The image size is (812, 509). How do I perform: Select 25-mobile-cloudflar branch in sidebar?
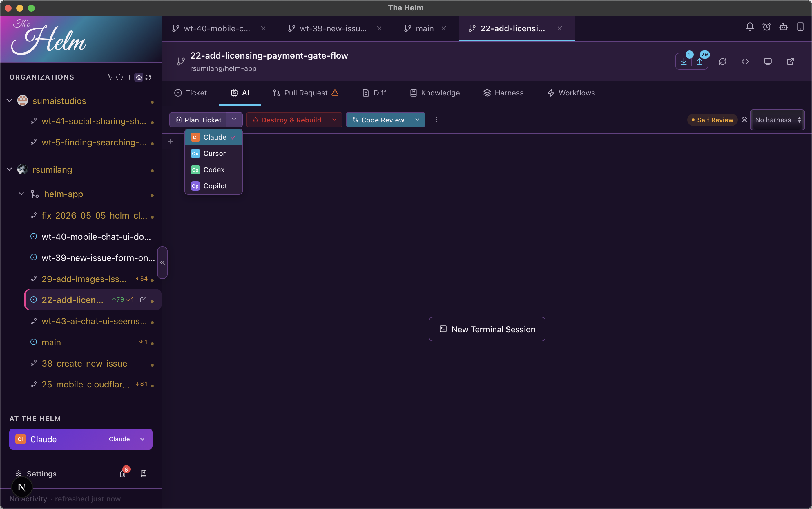(86, 385)
